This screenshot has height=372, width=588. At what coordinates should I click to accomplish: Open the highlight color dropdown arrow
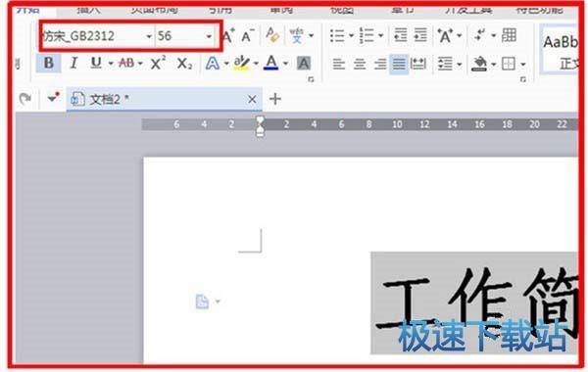coord(256,64)
